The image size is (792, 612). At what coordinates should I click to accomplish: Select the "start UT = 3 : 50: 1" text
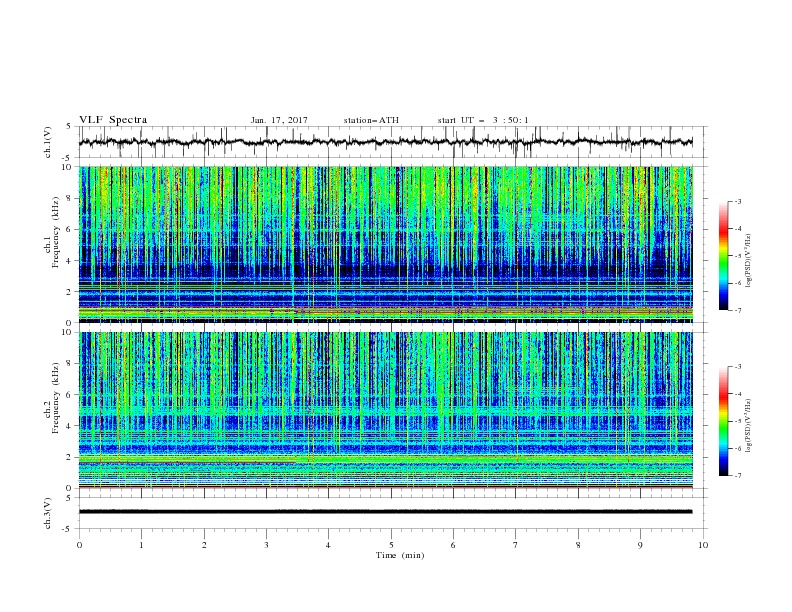tap(483, 120)
